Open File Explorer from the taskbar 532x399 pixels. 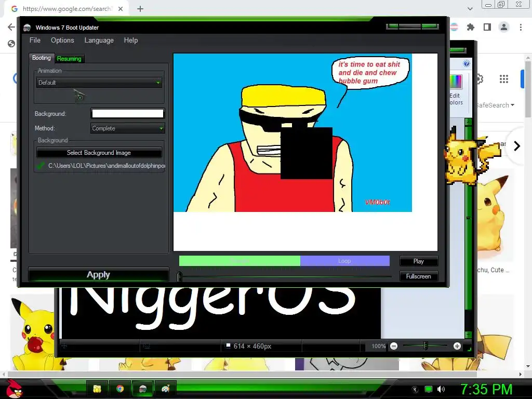point(97,389)
